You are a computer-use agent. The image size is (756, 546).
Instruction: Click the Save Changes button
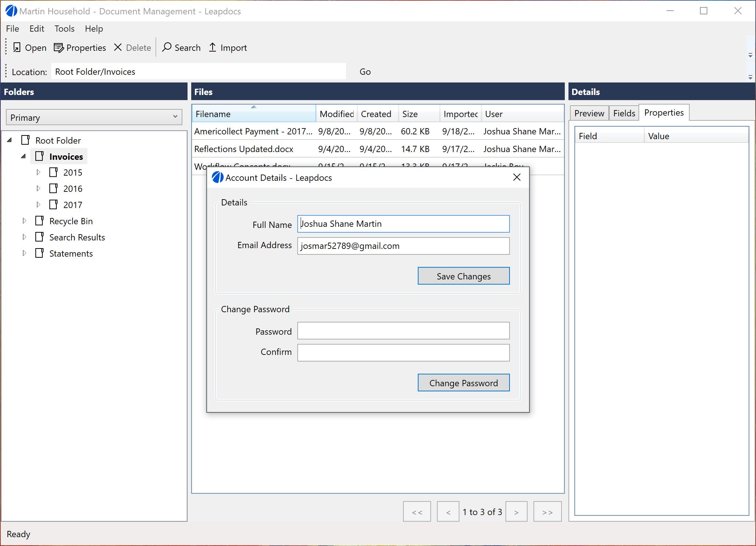[x=463, y=276]
